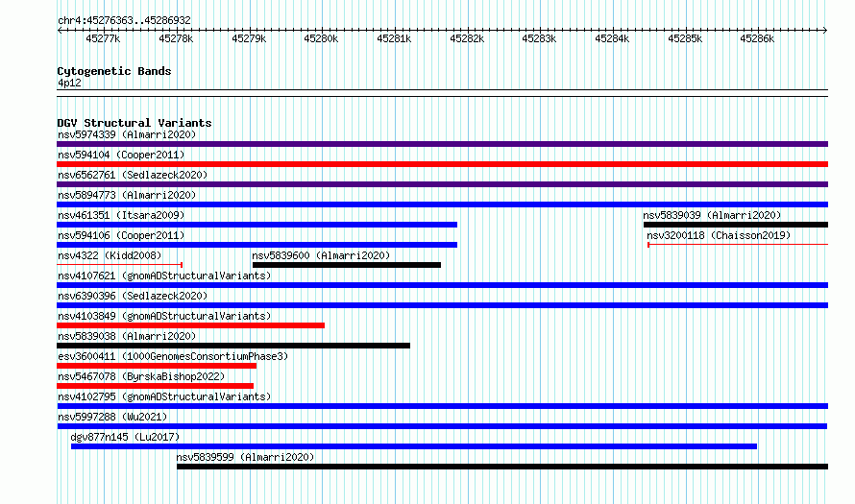Click the nsv4322 (Kidd2008) label

(x=110, y=255)
